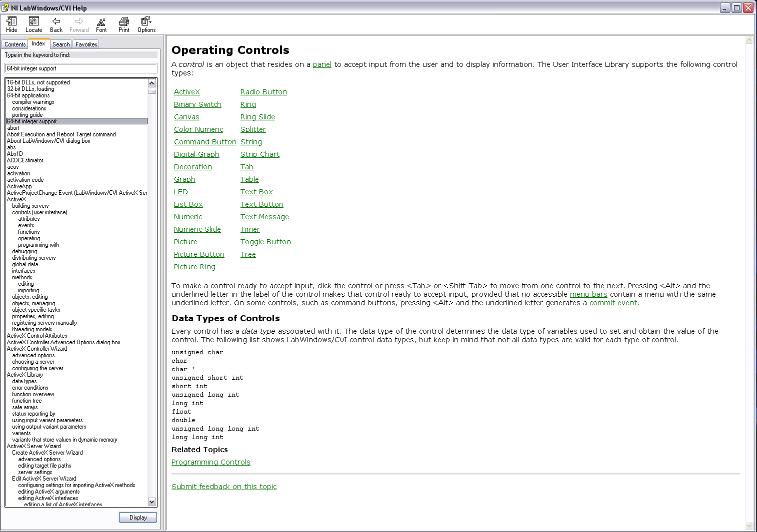Open the Options toolbar menu

(146, 24)
